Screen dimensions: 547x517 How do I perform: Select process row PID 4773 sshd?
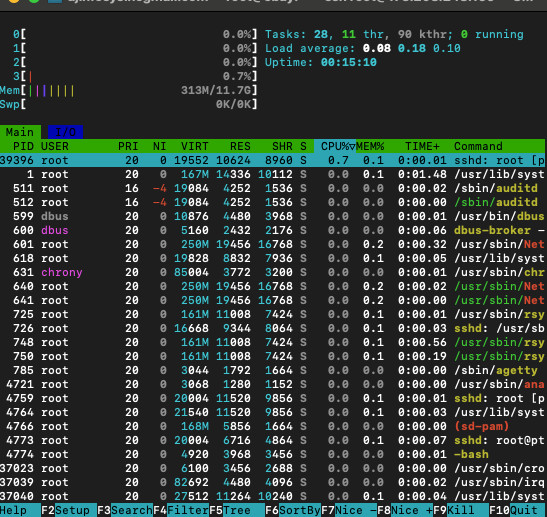coord(272,440)
